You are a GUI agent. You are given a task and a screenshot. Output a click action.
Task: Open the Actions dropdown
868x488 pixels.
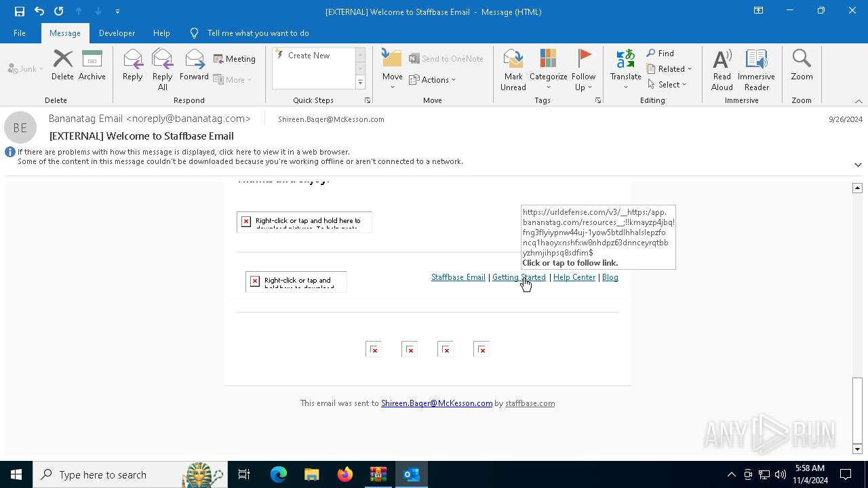pos(433,79)
